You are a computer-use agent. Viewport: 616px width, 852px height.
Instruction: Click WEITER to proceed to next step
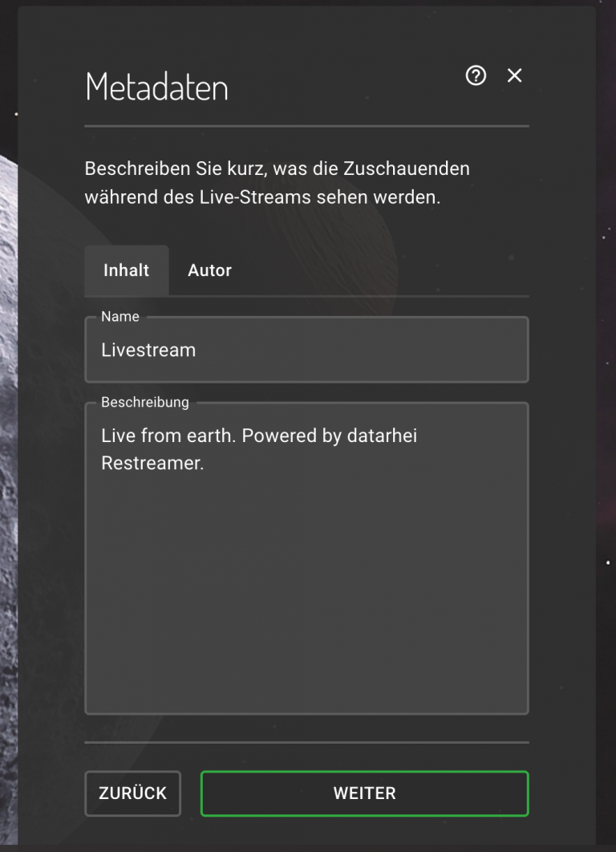coord(364,793)
